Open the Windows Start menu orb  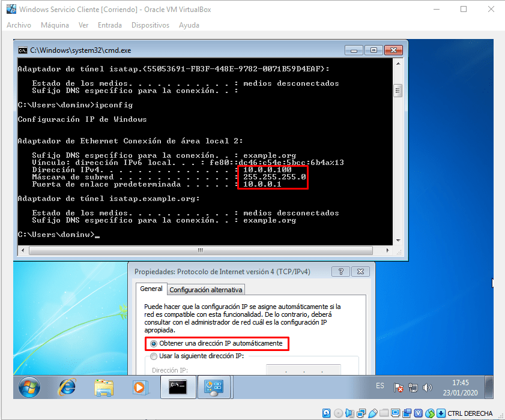pyautogui.click(x=29, y=388)
